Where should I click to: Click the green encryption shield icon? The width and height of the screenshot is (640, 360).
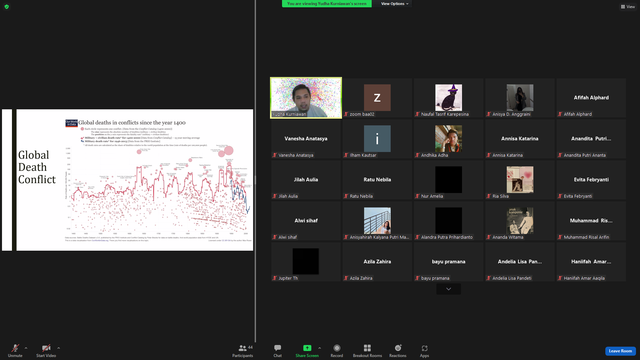tap(7, 7)
